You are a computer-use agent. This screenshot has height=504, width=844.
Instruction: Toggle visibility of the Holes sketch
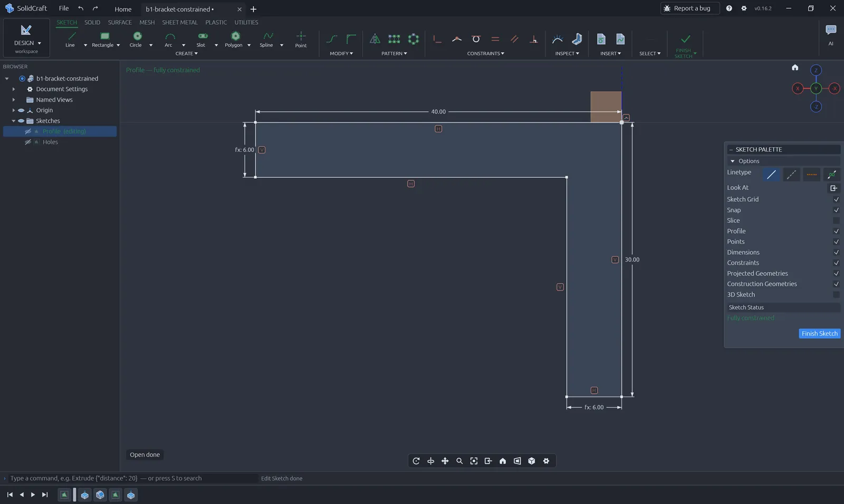(28, 142)
